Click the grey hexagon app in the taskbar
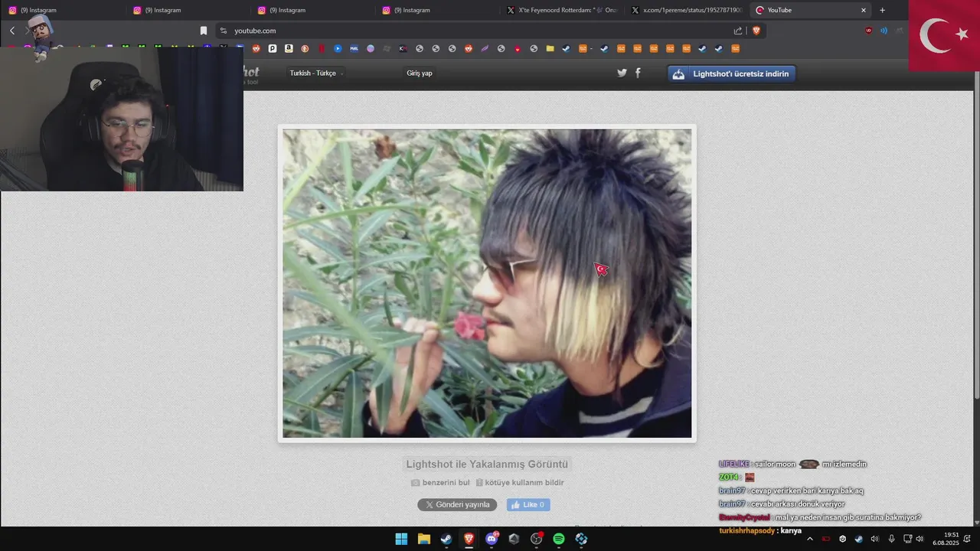 (x=514, y=539)
